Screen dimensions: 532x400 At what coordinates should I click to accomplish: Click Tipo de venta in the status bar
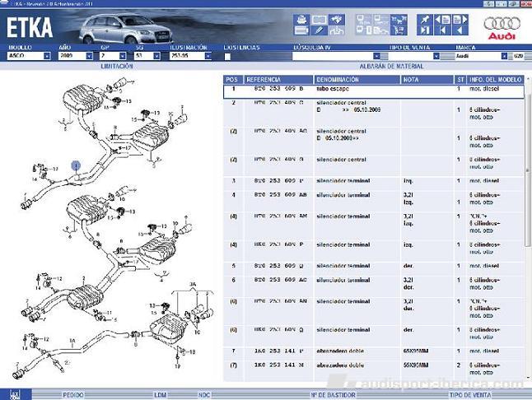(470, 395)
